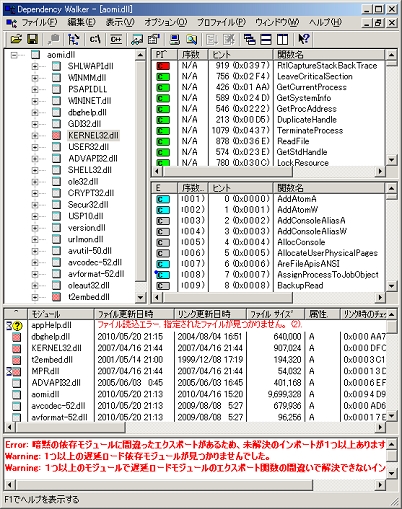Sort imports by 関数名 column header
Image resolution: width=402 pixels, height=509 pixels.
[329, 55]
